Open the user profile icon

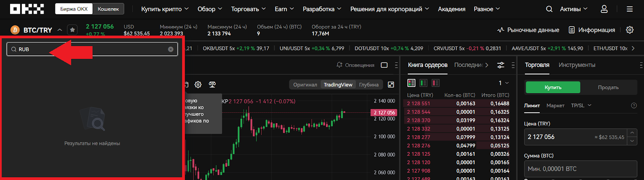click(x=604, y=9)
